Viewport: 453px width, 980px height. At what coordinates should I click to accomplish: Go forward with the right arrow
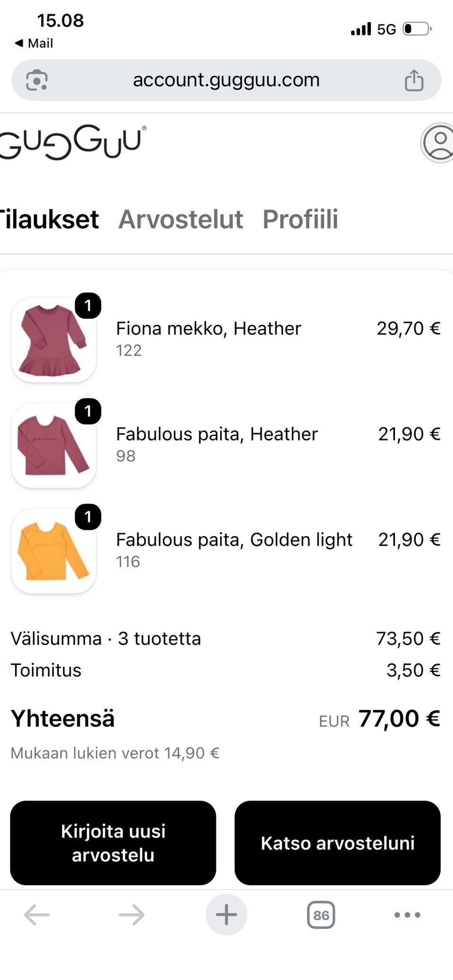coord(132,914)
